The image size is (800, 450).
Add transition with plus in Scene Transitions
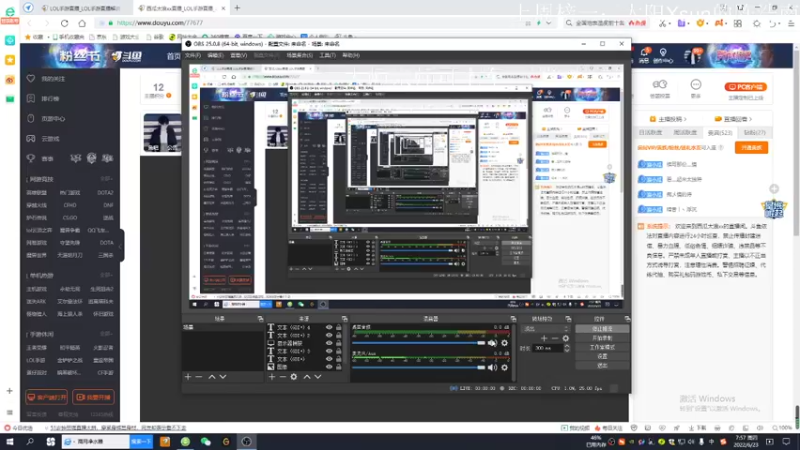pos(544,338)
